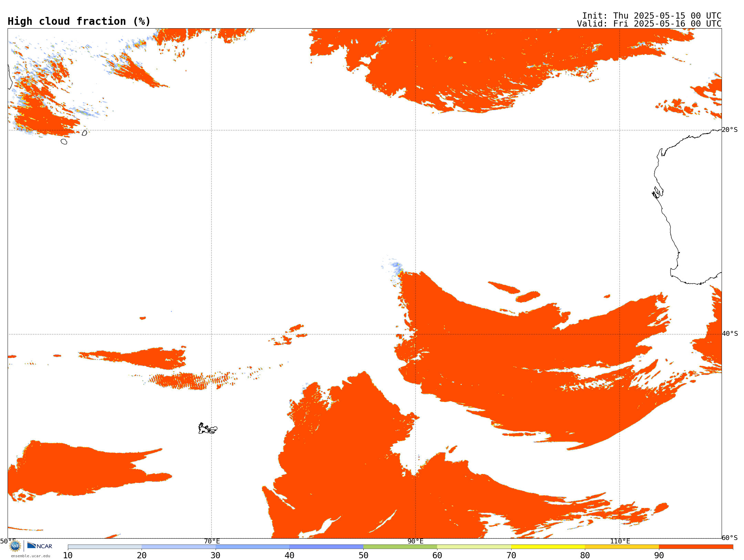
Task: Pick the 20-30 light blue colorbar segment
Action: pyautogui.click(x=178, y=547)
